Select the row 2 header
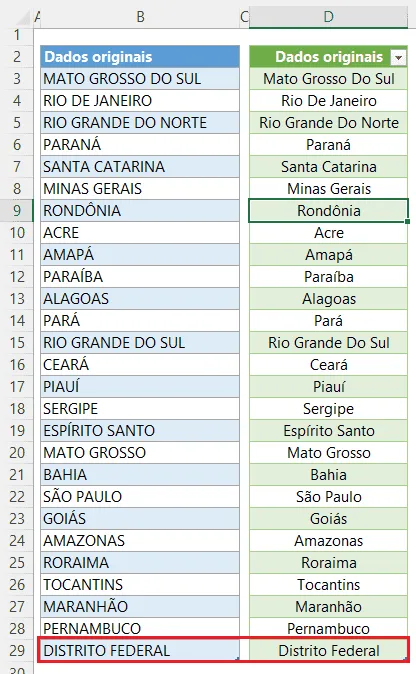The width and height of the screenshot is (416, 674). click(16, 57)
